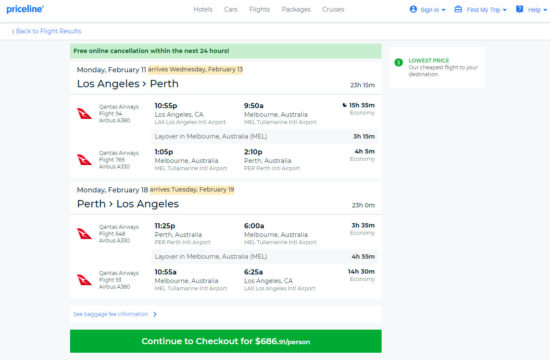This screenshot has height=360, width=550.
Task: Click the 3h 15m Melbourne layover row
Action: [265, 136]
